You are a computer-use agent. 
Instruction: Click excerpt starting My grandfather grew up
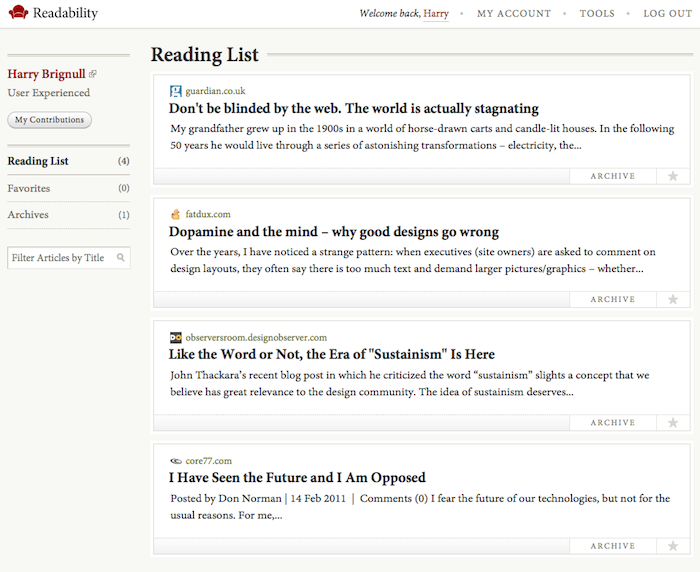click(422, 137)
